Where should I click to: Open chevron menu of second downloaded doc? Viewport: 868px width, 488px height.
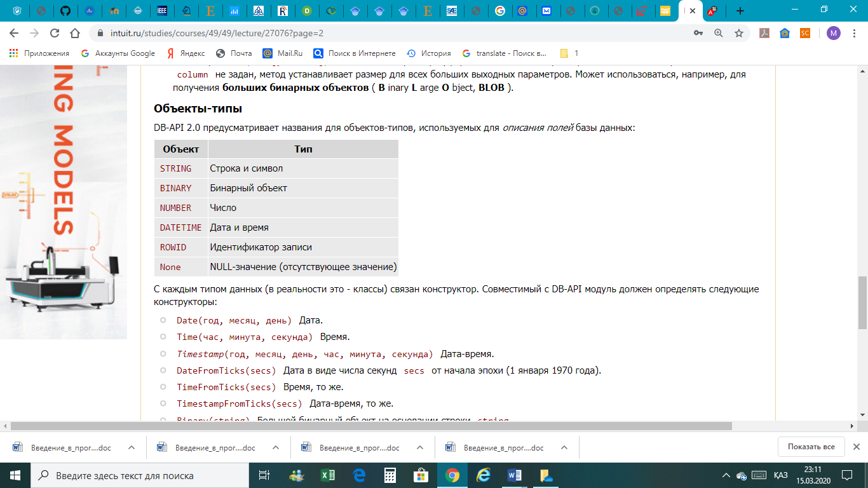[x=275, y=447]
